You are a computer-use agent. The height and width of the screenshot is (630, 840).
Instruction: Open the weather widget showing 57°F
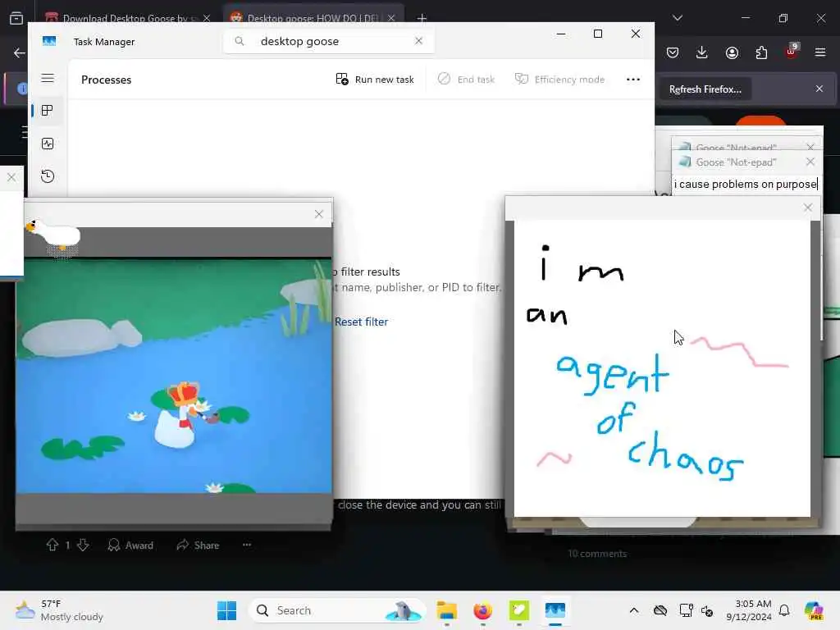59,610
